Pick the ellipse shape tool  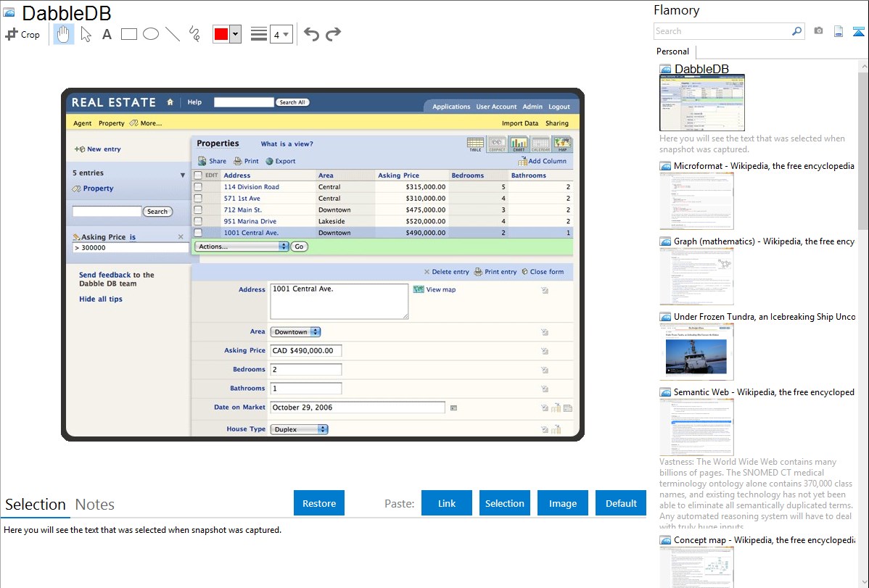(151, 34)
